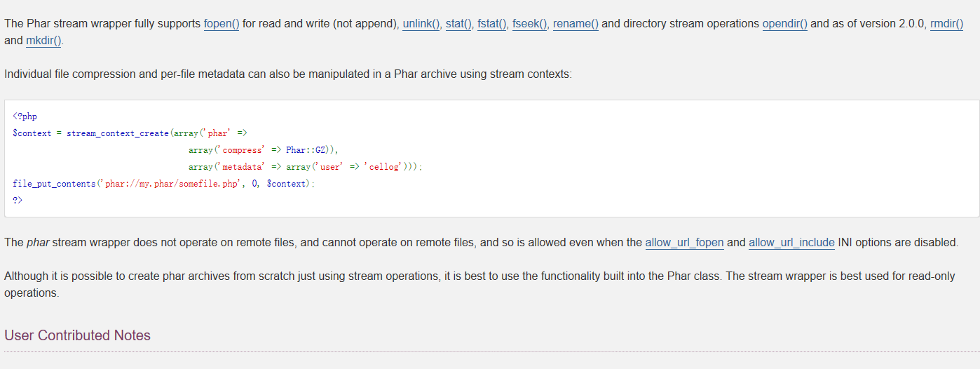Follow the rmdir() link
This screenshot has height=369, width=980.
[x=946, y=24]
